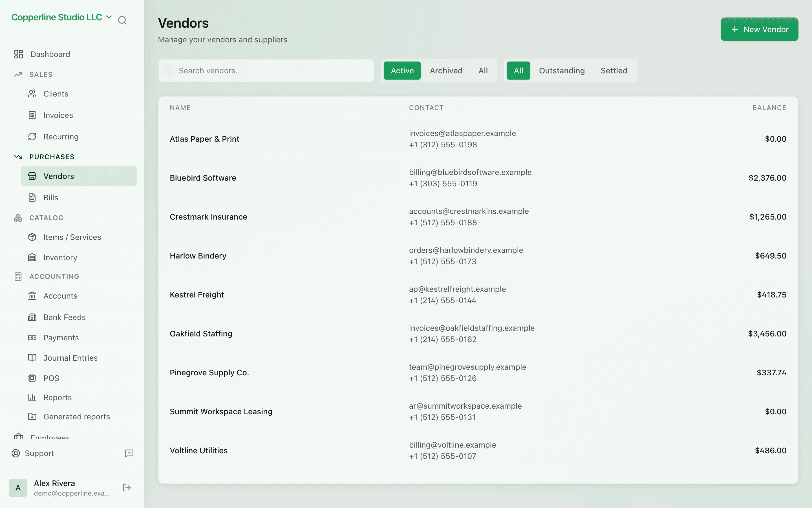Open the Alex Rivera user profile avatar

(x=18, y=488)
